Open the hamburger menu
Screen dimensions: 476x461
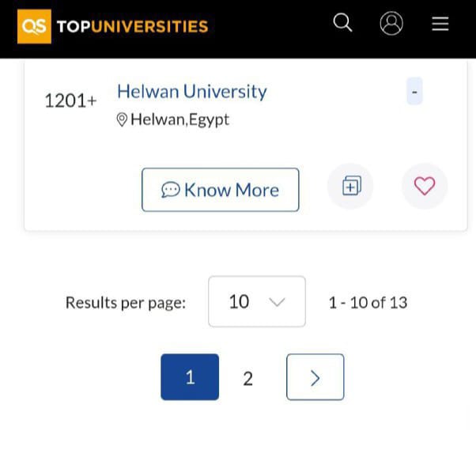click(x=440, y=24)
